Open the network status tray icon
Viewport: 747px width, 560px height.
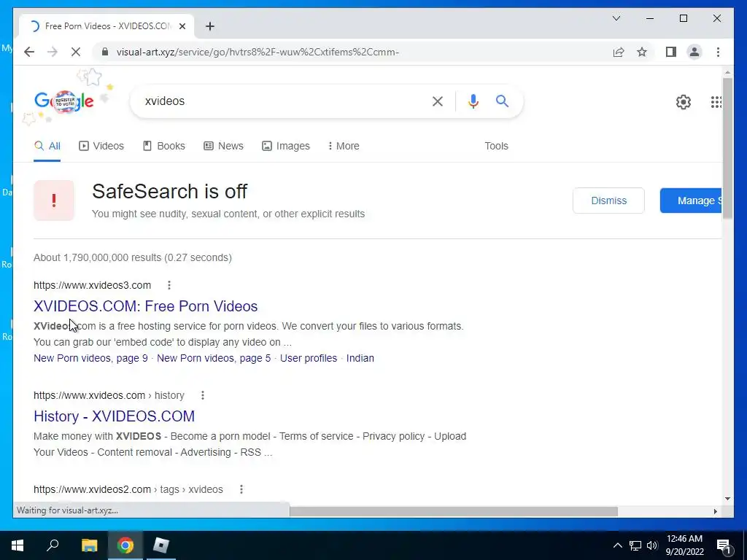[635, 545]
